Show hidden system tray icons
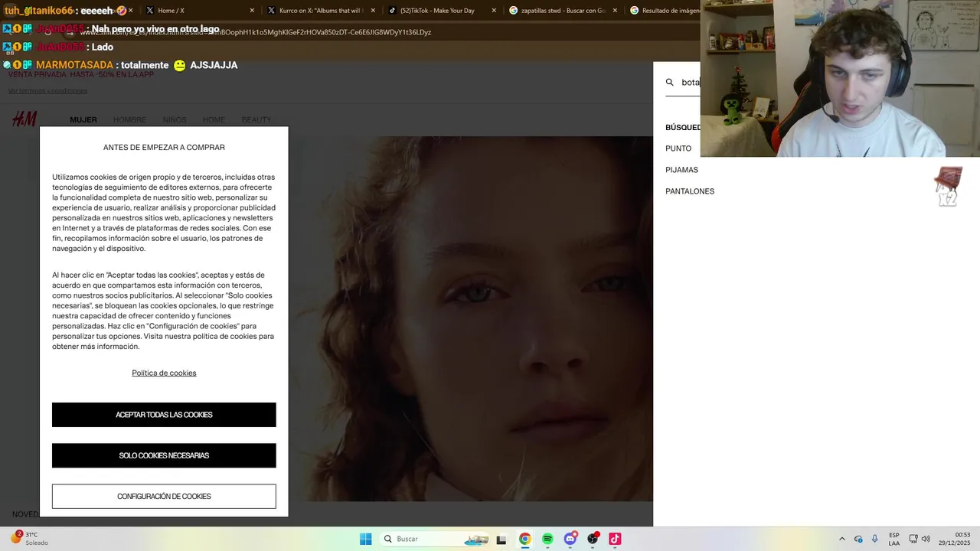The image size is (980, 551). coord(842,539)
